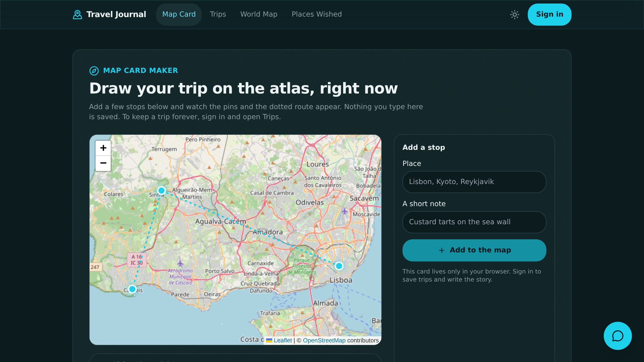The width and height of the screenshot is (644, 362).
Task: Focus the Place input field
Action: point(474,182)
